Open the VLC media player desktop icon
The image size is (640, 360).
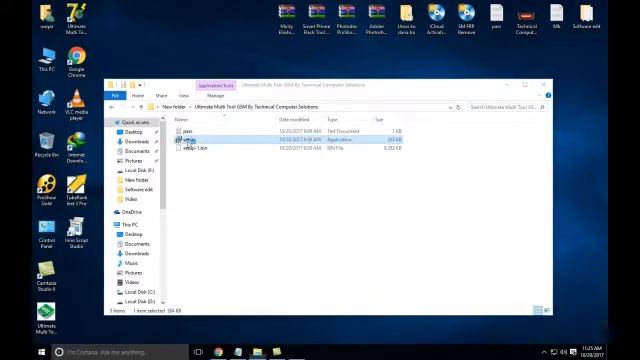tap(76, 105)
